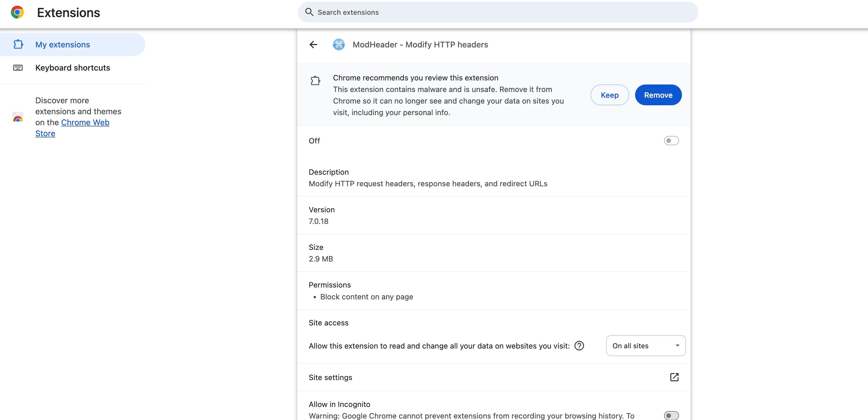Click the Extensions page title
868x420 pixels.
68,12
